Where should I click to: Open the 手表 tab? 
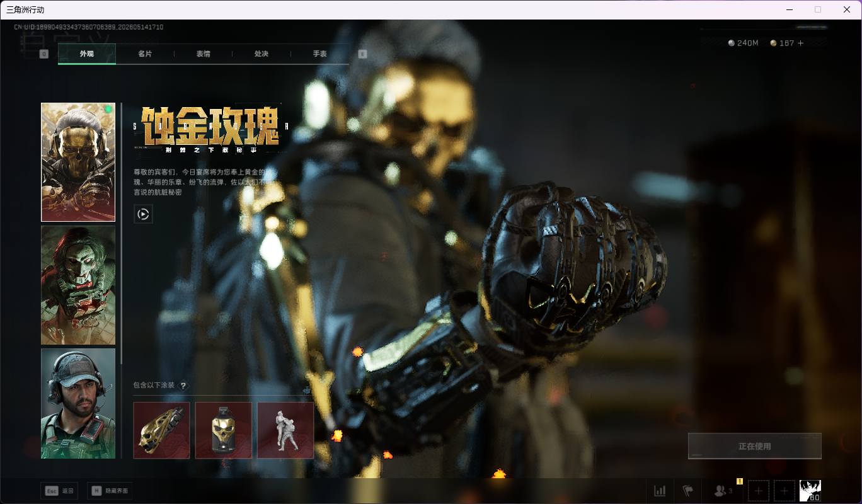click(x=319, y=54)
